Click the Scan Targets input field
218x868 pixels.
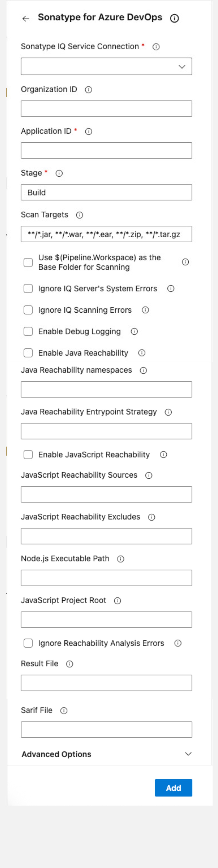[106, 234]
